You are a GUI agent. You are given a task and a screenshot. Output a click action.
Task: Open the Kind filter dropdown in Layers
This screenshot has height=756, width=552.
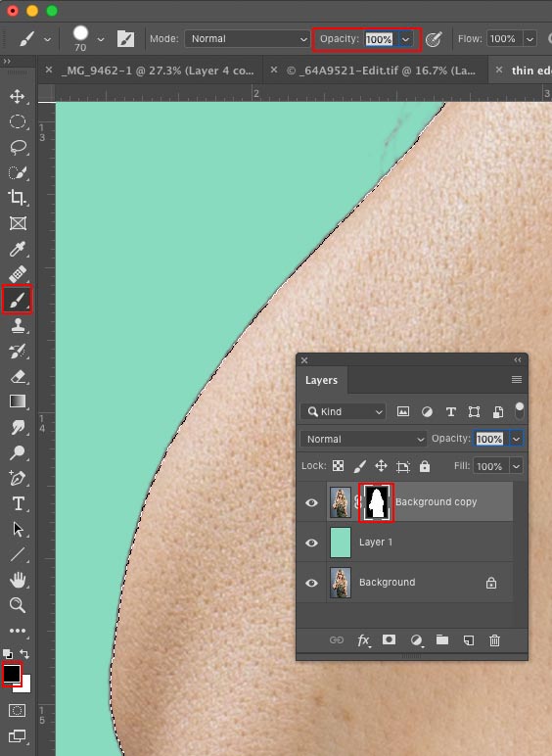point(343,411)
